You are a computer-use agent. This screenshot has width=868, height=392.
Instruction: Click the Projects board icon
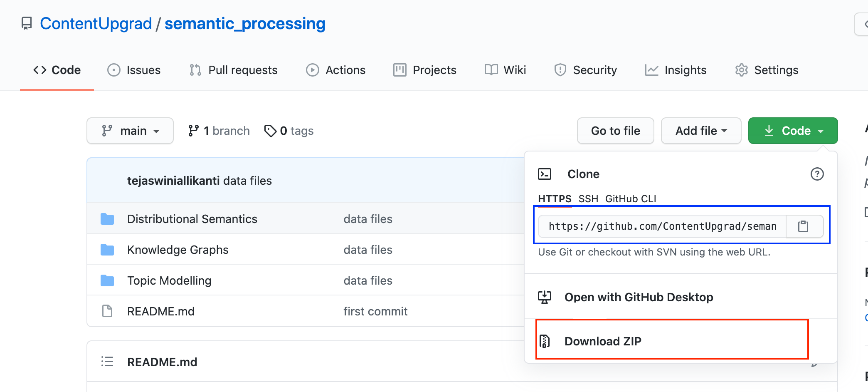[x=400, y=70]
